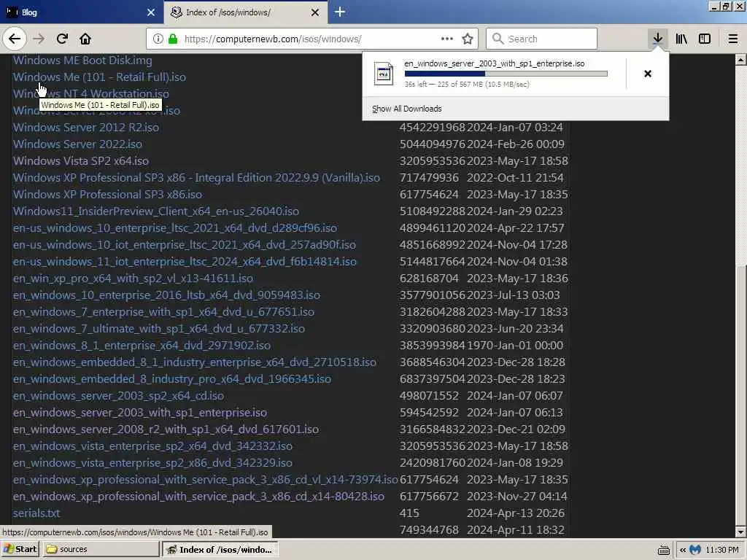This screenshot has height=560, width=747.
Task: Open en_windows_7_enterprise_with_sp1 link
Action: pyautogui.click(x=163, y=312)
